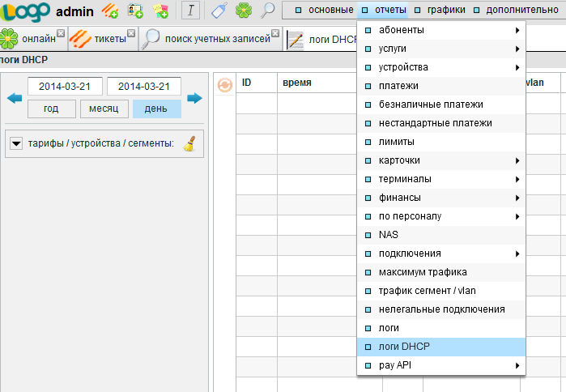Screen dimensions: 566x392
Task: Click the text cursor I icon
Action: coord(190,11)
